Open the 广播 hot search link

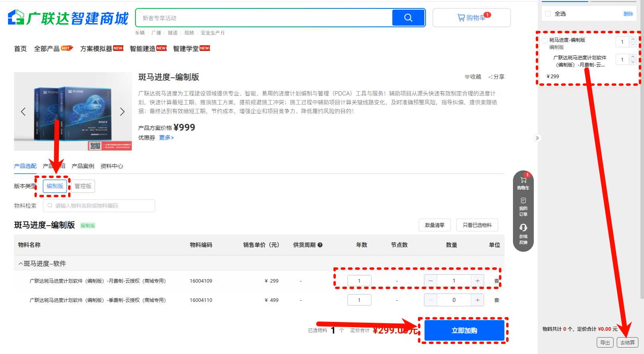[x=156, y=33]
